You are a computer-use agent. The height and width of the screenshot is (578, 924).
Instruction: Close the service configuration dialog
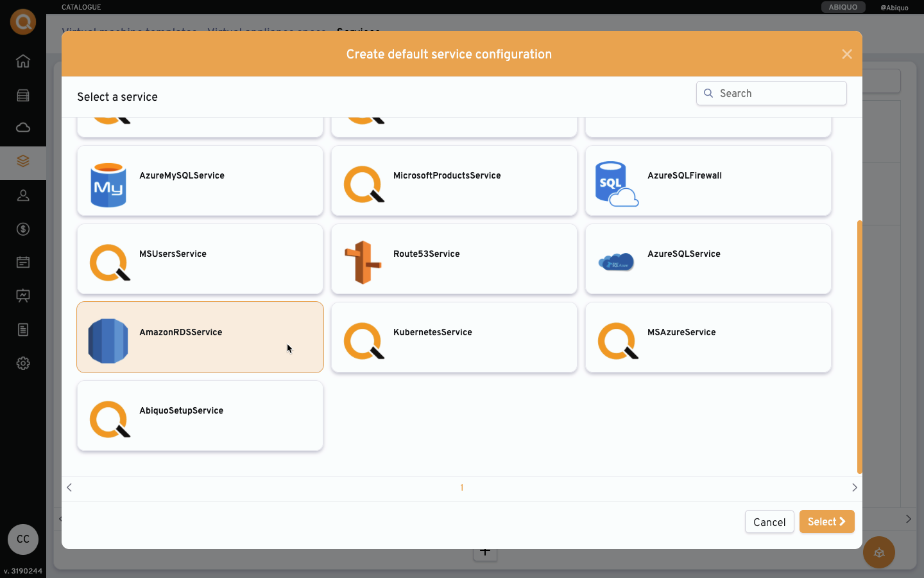(847, 55)
